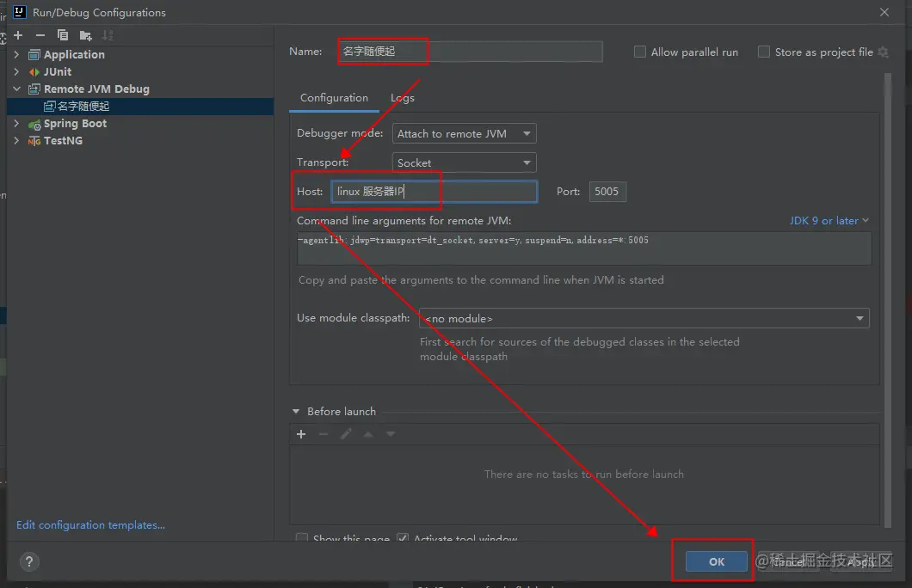
Task: Expand the Application tree node
Action: [x=17, y=55]
